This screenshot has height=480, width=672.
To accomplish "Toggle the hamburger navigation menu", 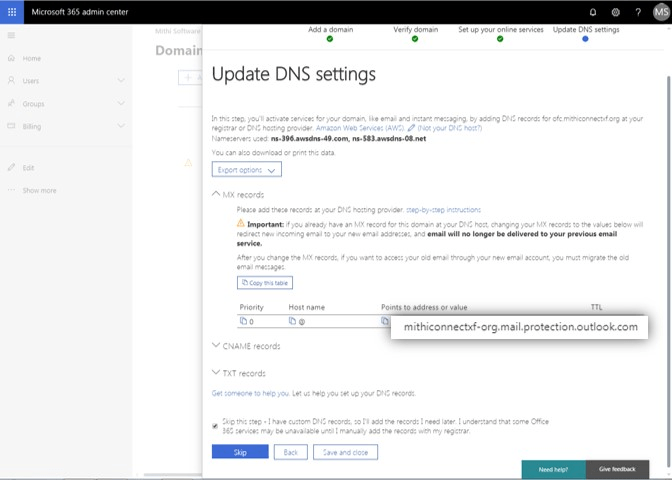I will pyautogui.click(x=12, y=35).
